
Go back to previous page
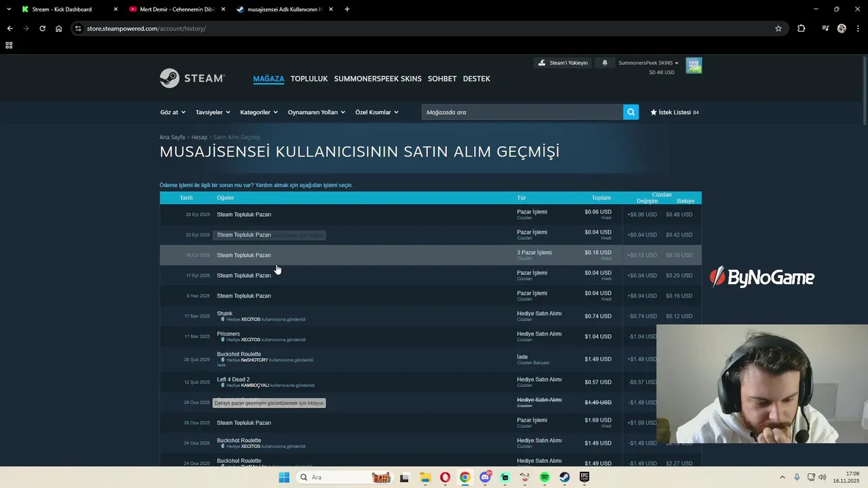pyautogui.click(x=9, y=28)
